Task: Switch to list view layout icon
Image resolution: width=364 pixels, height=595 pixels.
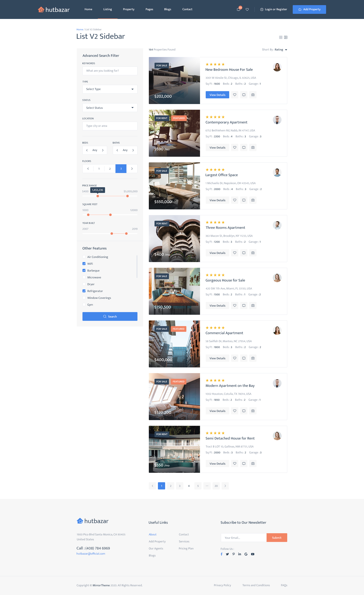Action: click(286, 37)
